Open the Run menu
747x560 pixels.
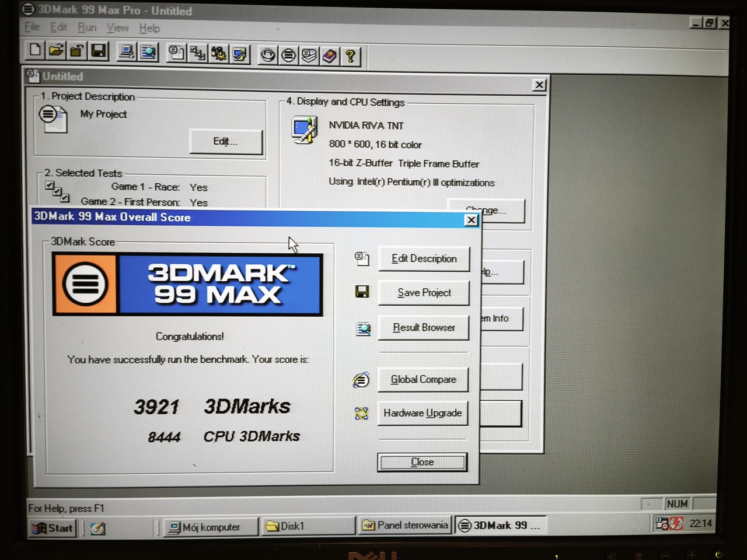(x=87, y=27)
